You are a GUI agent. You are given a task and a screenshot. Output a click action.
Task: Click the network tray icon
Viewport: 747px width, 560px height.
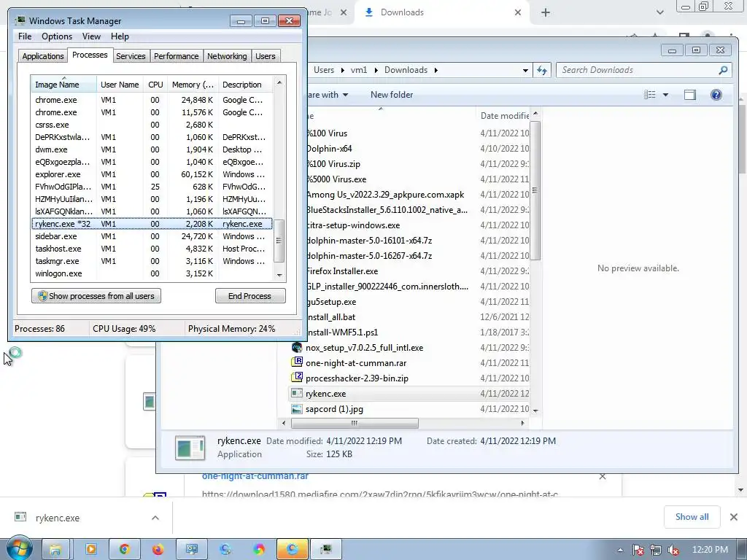(656, 550)
